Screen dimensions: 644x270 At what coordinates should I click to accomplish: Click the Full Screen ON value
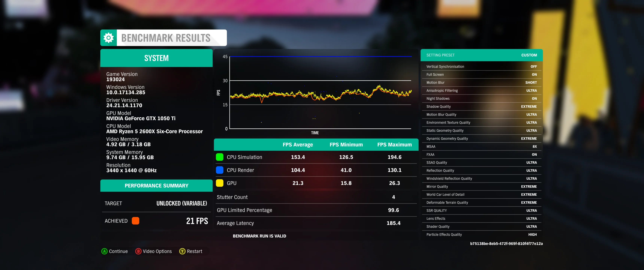coord(534,74)
